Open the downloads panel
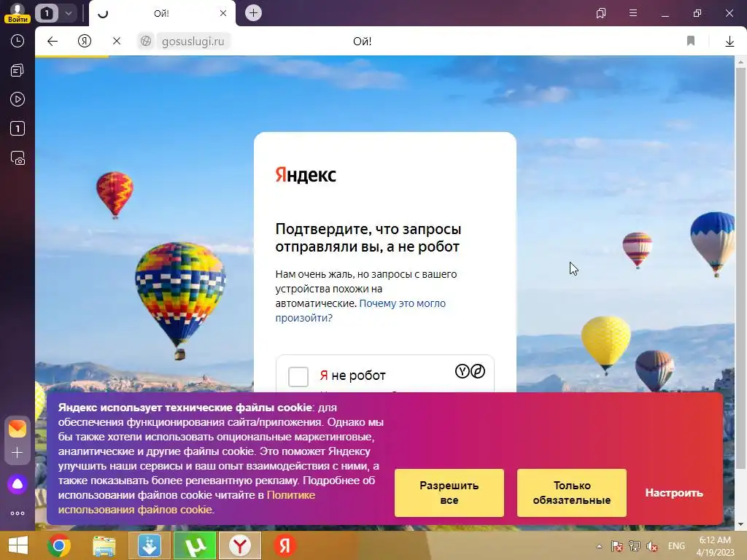The image size is (747, 560). (x=729, y=42)
